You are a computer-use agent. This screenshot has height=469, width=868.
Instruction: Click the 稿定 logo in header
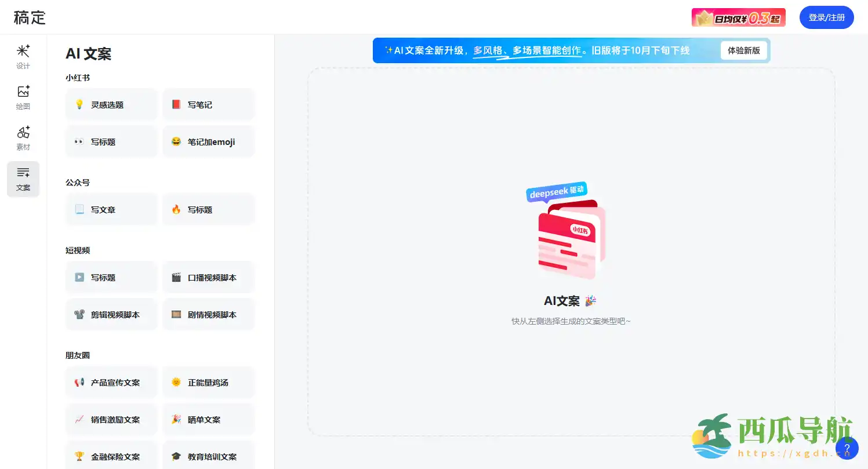point(30,17)
